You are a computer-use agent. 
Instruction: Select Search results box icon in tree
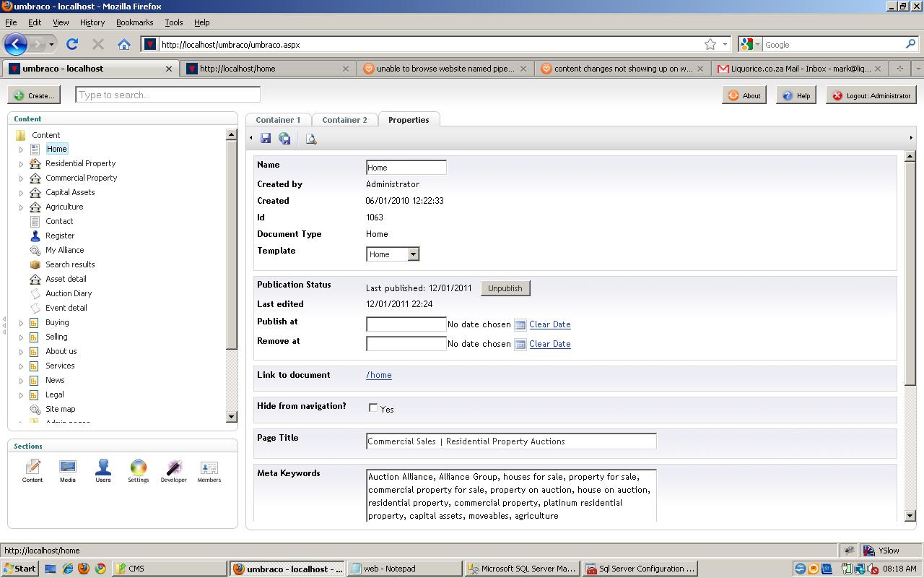pyautogui.click(x=35, y=264)
